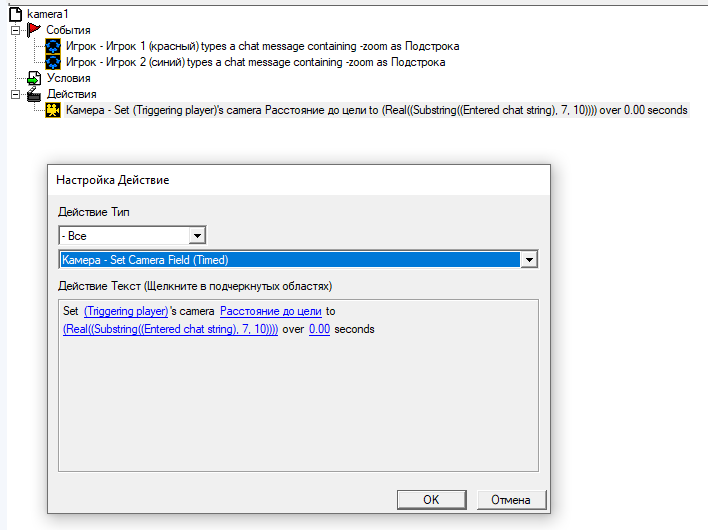Click the Игрок 1 (красный) event icon
The image size is (708, 530).
pyautogui.click(x=53, y=46)
